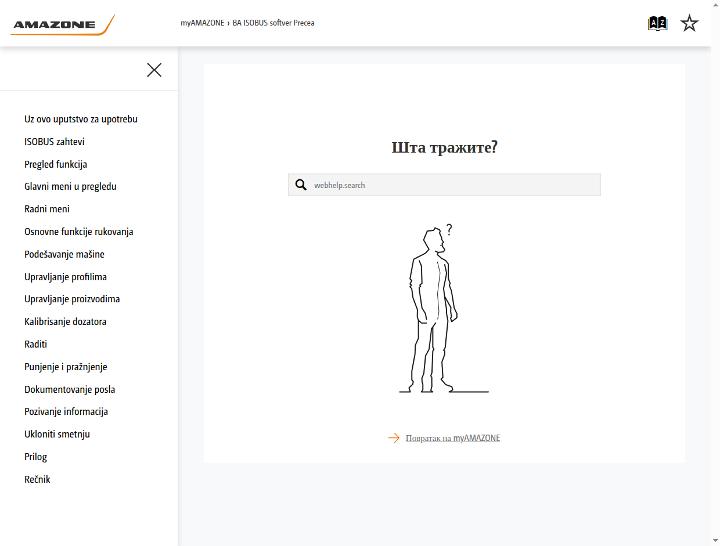Open Uz ovo uputstvo za upotrebu

pyautogui.click(x=81, y=119)
